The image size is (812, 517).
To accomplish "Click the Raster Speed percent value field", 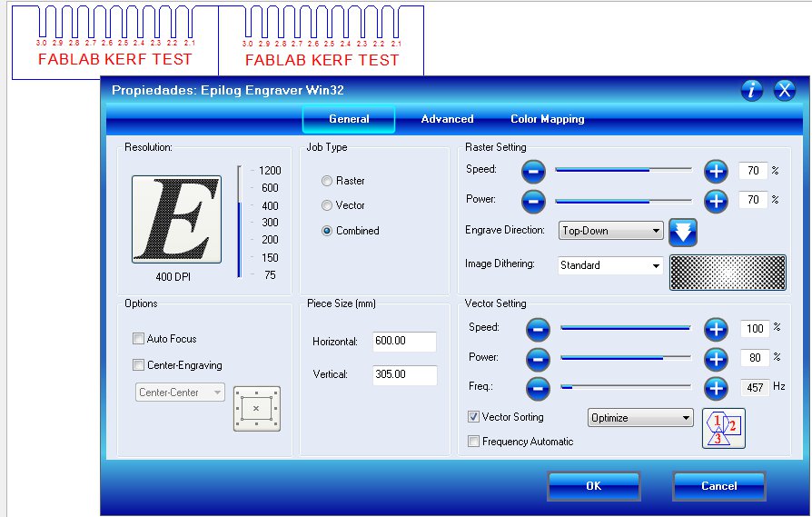I will click(754, 171).
